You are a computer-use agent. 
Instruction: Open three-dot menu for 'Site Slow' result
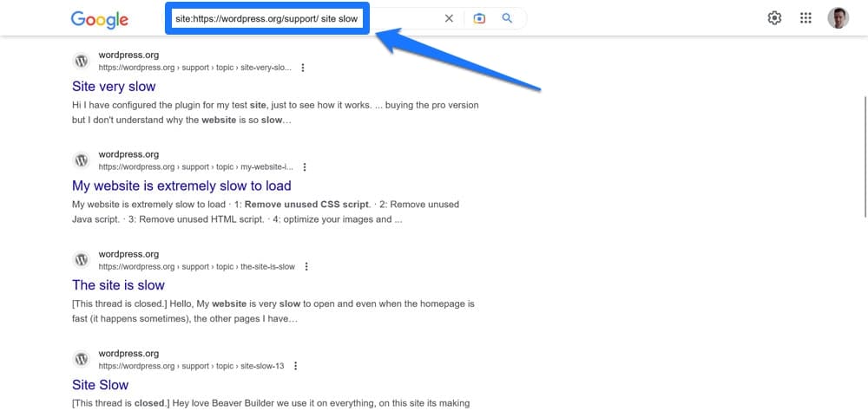(296, 367)
